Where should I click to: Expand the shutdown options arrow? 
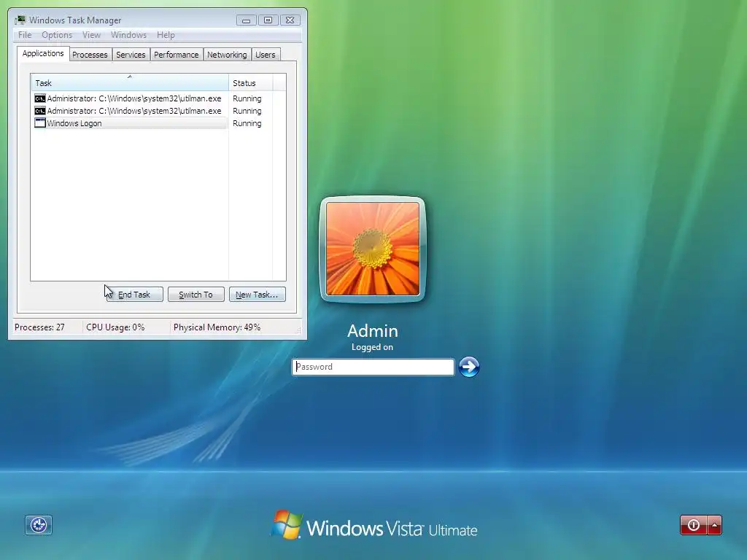715,525
